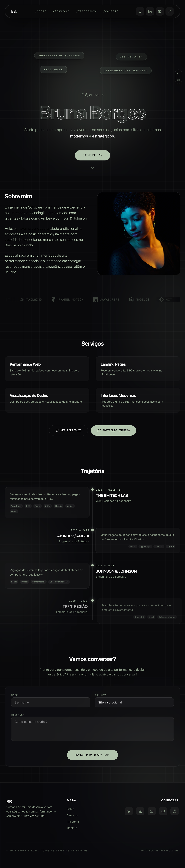Switch language to EN
The height and width of the screenshot is (868, 185).
[178, 80]
